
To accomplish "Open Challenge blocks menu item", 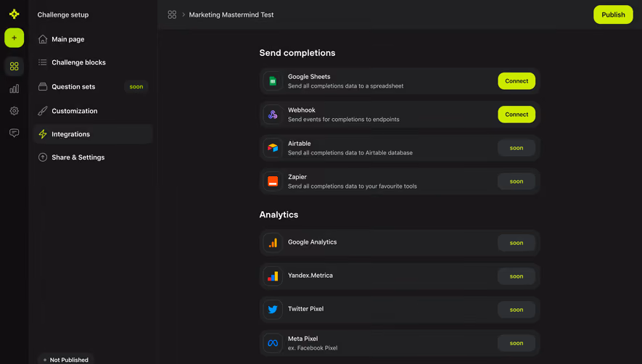I will [93, 62].
